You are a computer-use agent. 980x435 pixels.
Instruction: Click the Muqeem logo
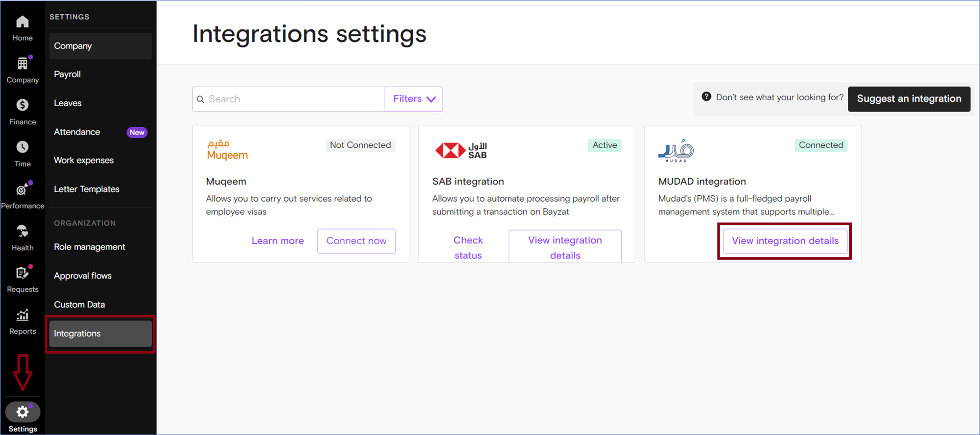[x=227, y=150]
